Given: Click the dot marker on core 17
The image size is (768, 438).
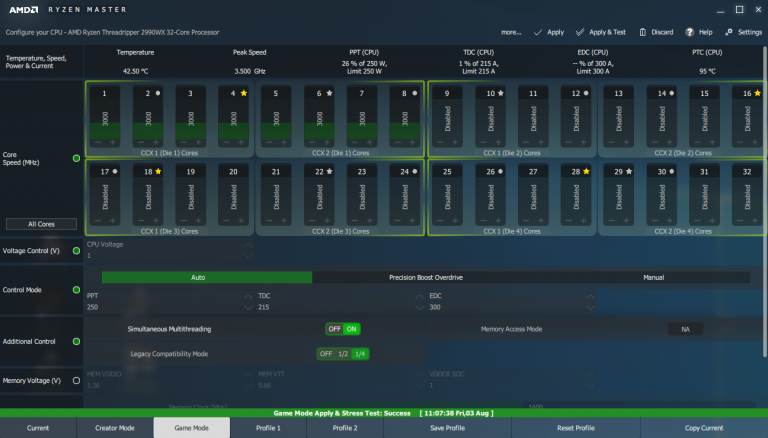Looking at the screenshot, I should coord(115,171).
